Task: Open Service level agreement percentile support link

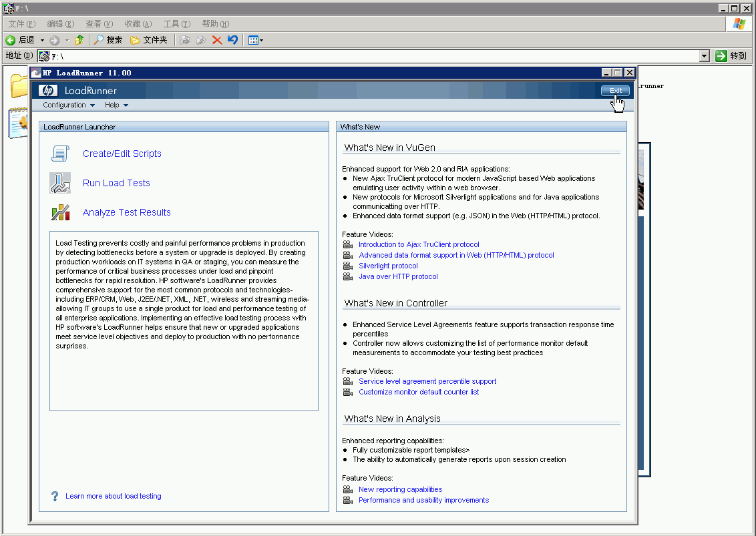Action: (427, 381)
